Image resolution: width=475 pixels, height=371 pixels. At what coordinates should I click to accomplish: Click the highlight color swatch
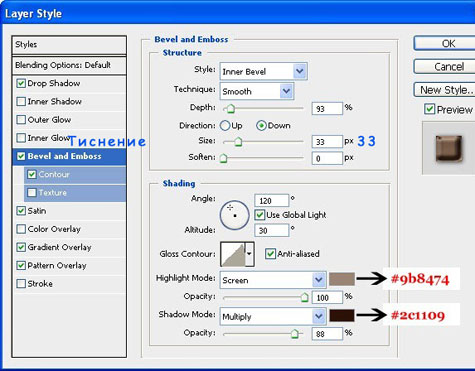[342, 279]
